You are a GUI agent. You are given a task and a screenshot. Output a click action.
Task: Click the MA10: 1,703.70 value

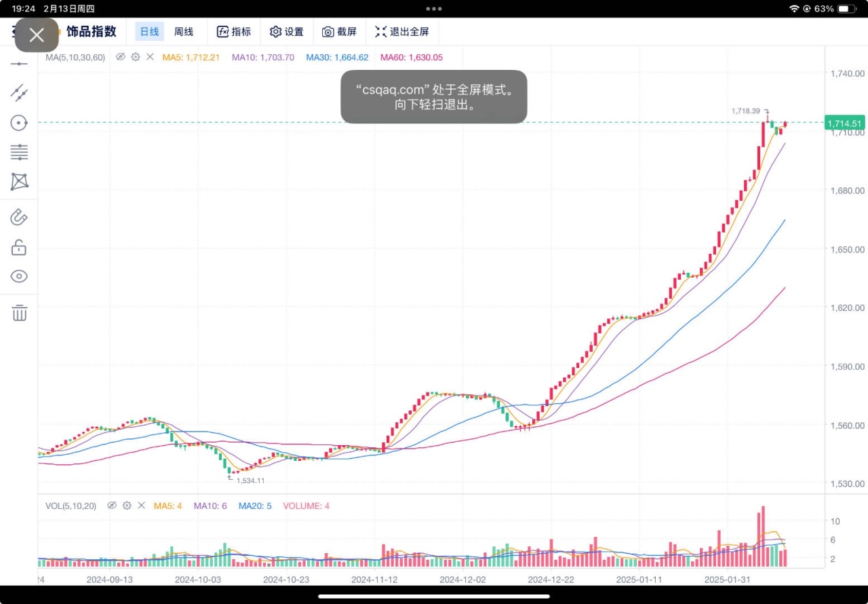[263, 57]
